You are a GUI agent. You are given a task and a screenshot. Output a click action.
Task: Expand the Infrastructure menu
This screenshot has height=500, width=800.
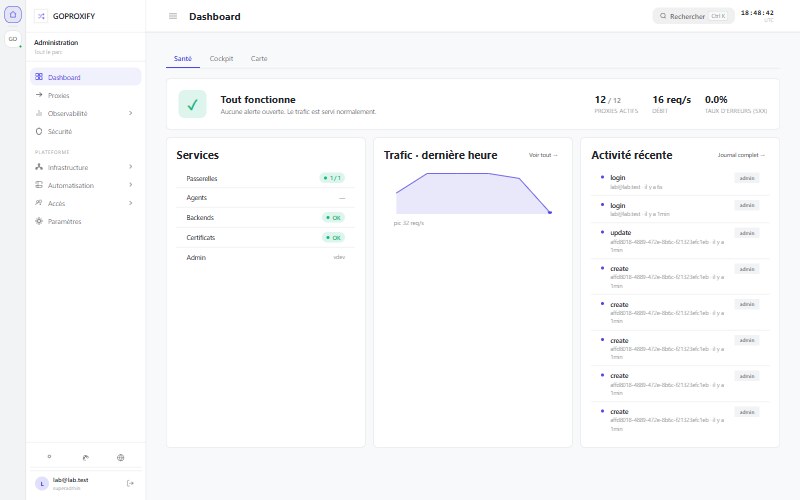pos(86,167)
